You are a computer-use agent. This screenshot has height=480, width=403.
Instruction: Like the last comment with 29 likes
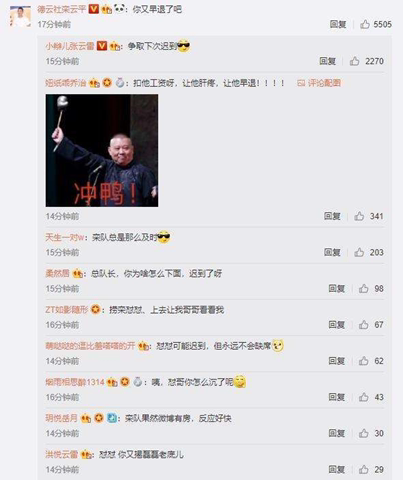pyautogui.click(x=364, y=469)
